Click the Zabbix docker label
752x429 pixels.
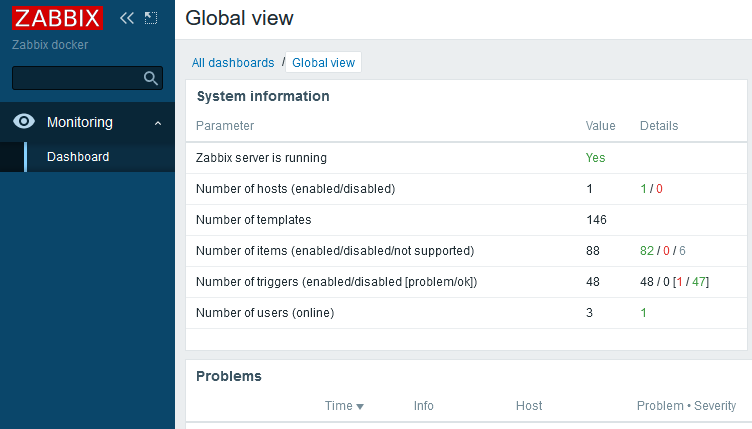50,45
